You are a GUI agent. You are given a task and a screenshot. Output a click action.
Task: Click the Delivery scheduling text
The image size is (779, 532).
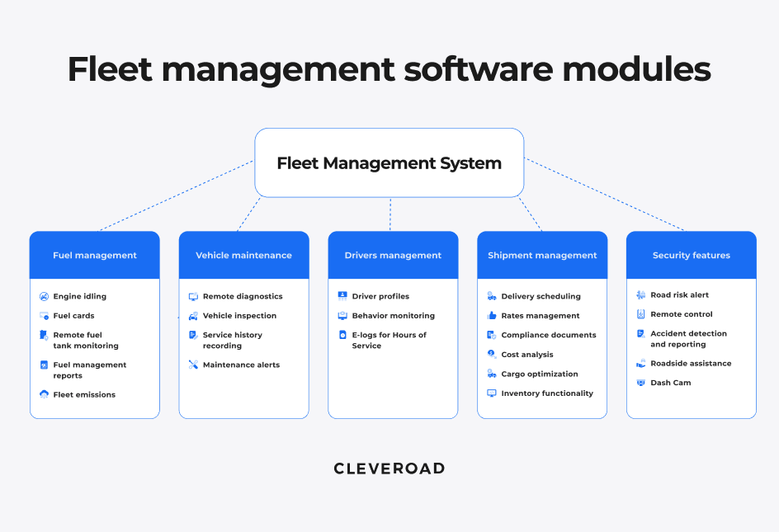[x=541, y=296]
